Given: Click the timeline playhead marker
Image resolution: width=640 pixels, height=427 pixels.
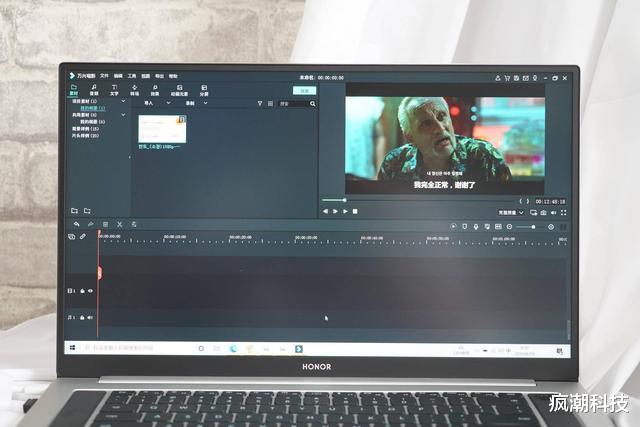Looking at the screenshot, I should point(99,273).
